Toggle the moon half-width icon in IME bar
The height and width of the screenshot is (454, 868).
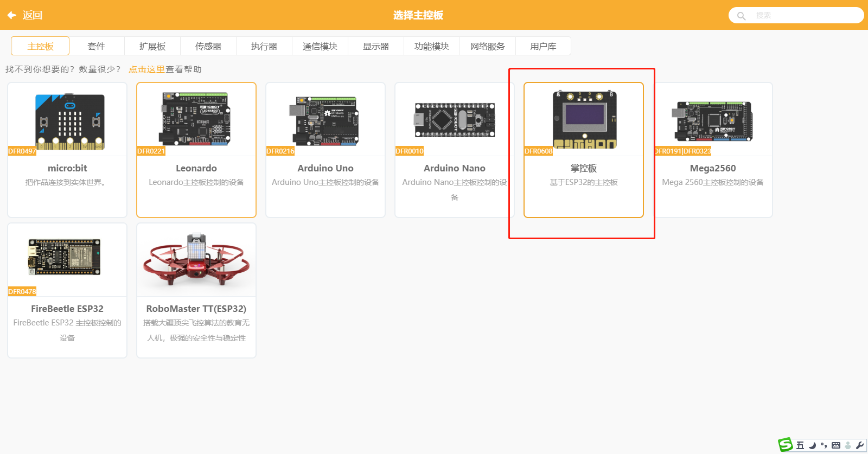[x=812, y=445]
